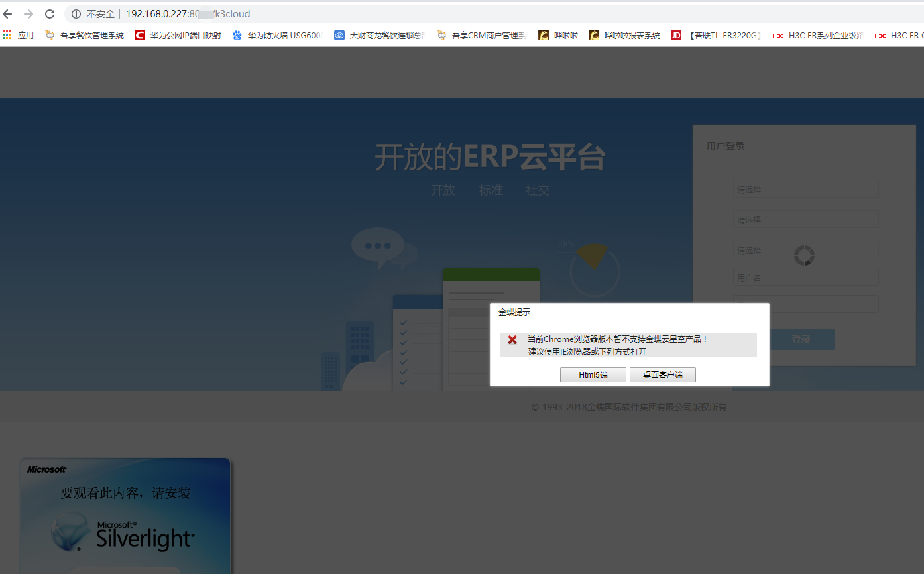Open the 哗啦啦报表系统 bookmark
Viewport: 924px width, 574px height.
pyautogui.click(x=624, y=35)
